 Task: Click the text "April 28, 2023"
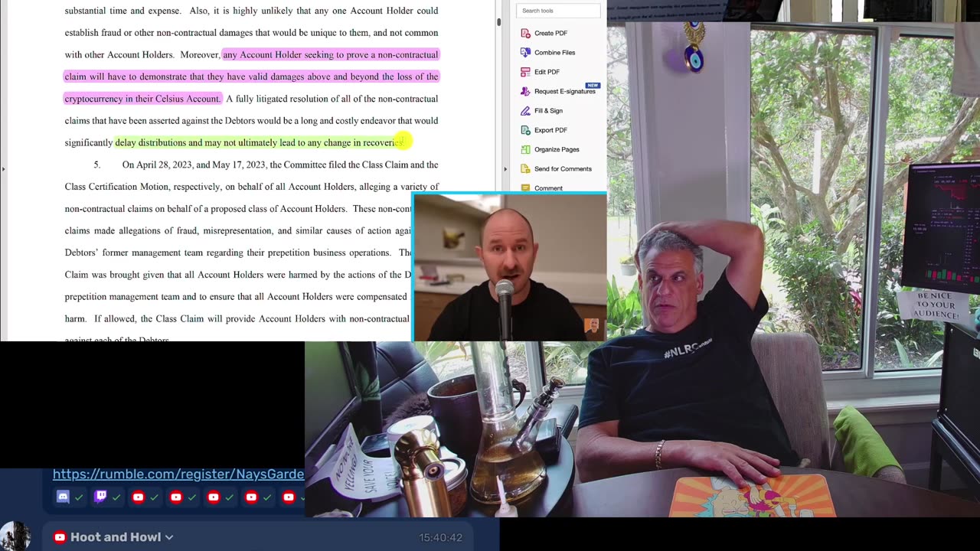click(165, 165)
